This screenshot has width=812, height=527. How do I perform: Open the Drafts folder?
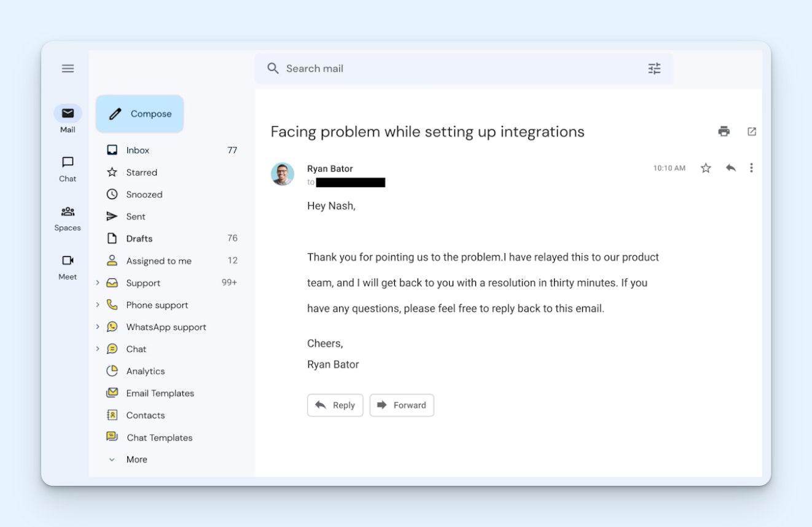(x=139, y=239)
